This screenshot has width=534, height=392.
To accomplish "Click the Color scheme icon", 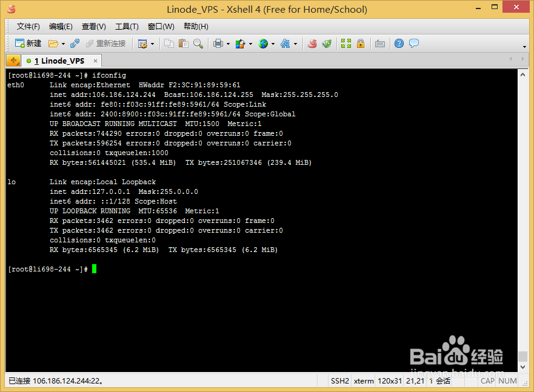I will click(241, 44).
